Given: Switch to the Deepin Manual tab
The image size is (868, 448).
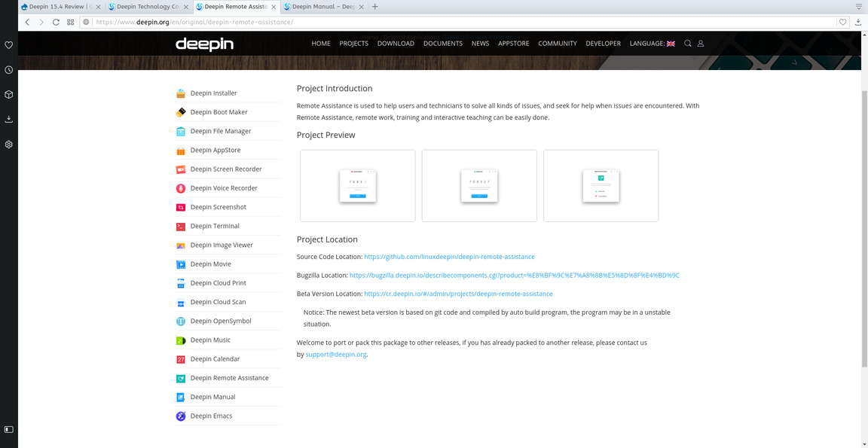Looking at the screenshot, I should pyautogui.click(x=324, y=7).
